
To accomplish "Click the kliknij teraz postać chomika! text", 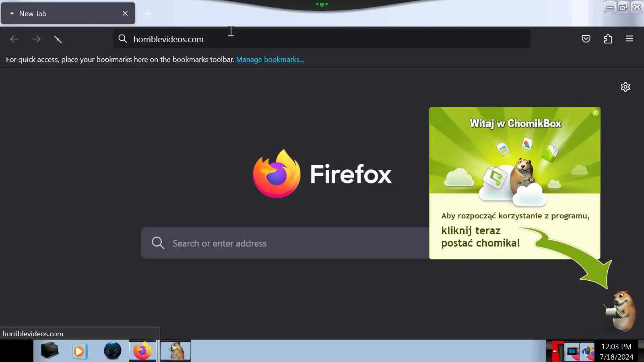I will coord(481,237).
